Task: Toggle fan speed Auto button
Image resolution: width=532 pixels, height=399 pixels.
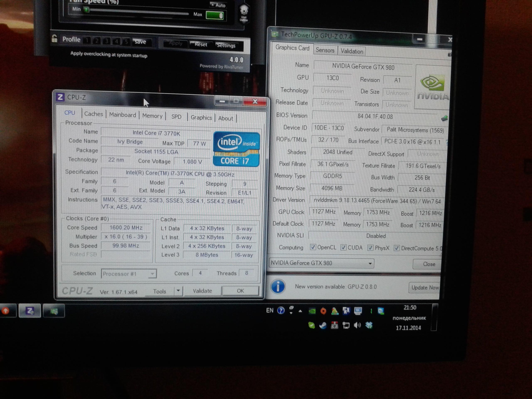Action: pyautogui.click(x=218, y=5)
